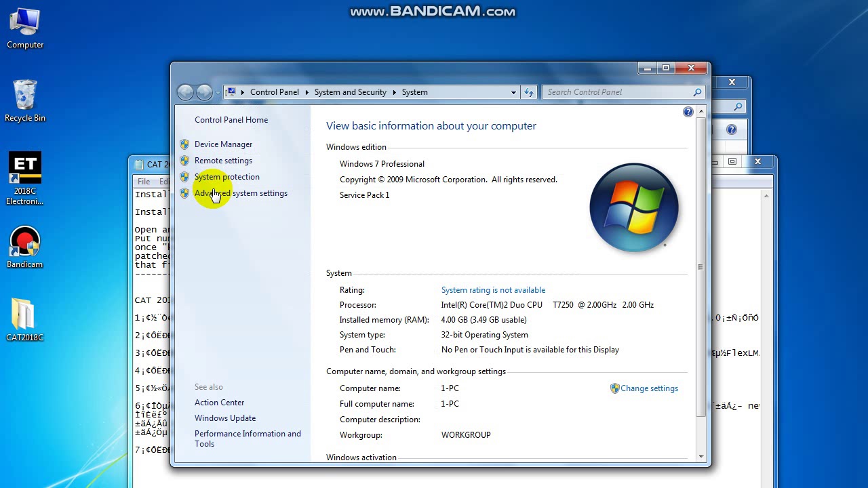Click the forward navigation arrow
The image size is (868, 488).
coord(204,92)
